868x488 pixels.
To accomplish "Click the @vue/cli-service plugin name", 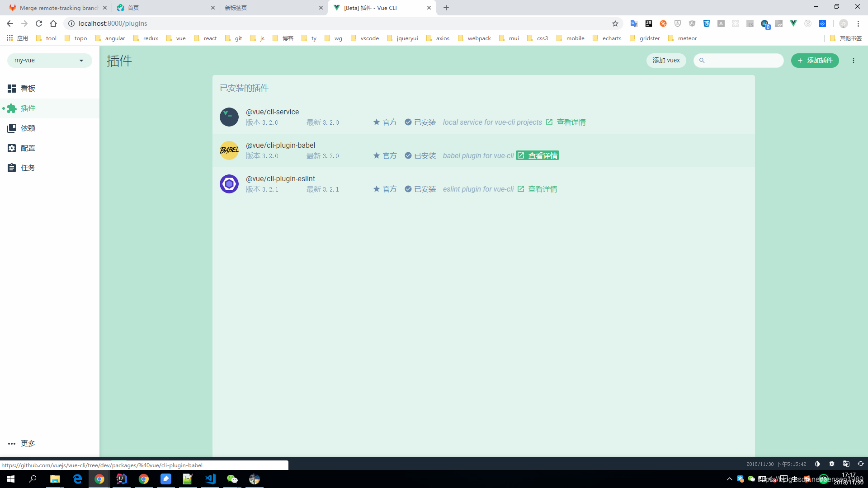I will click(x=272, y=112).
